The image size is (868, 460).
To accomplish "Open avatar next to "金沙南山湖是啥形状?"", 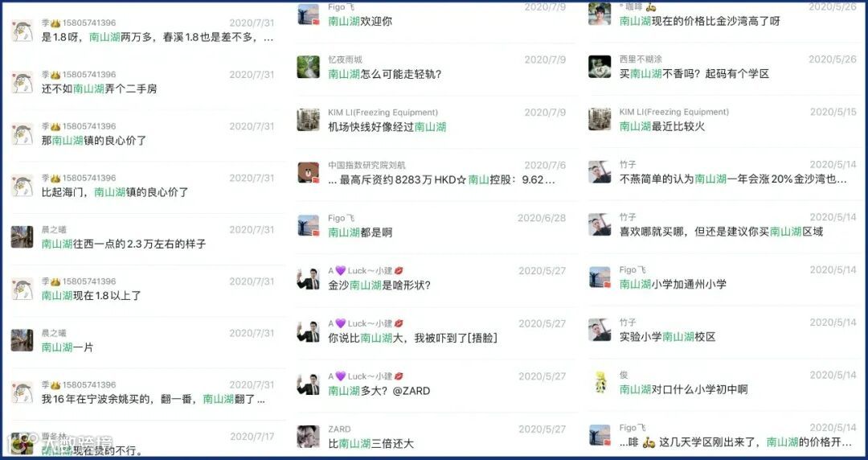I will pyautogui.click(x=309, y=278).
